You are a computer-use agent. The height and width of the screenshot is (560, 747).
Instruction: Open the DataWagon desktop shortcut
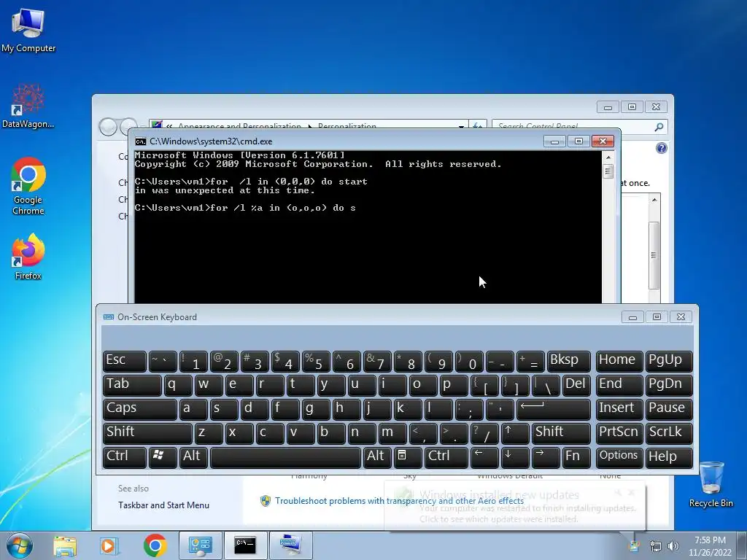pos(28,106)
